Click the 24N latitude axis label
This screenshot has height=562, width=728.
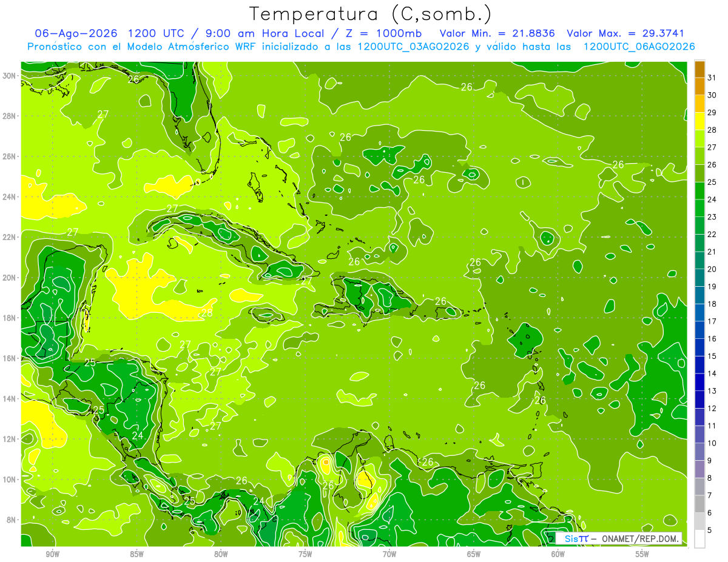(10, 197)
